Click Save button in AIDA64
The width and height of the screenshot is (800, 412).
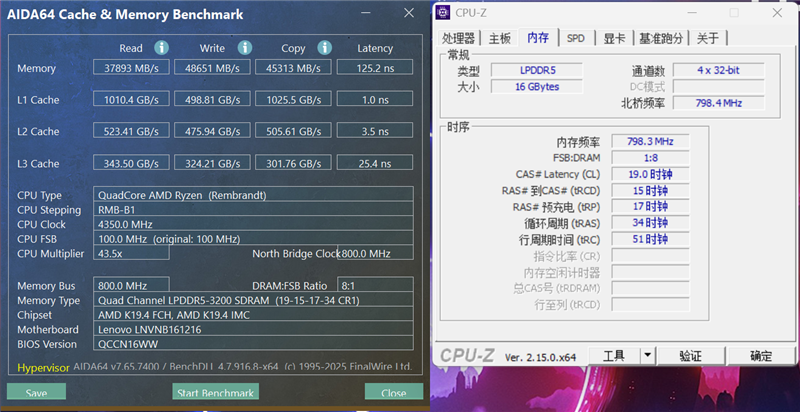tap(36, 393)
